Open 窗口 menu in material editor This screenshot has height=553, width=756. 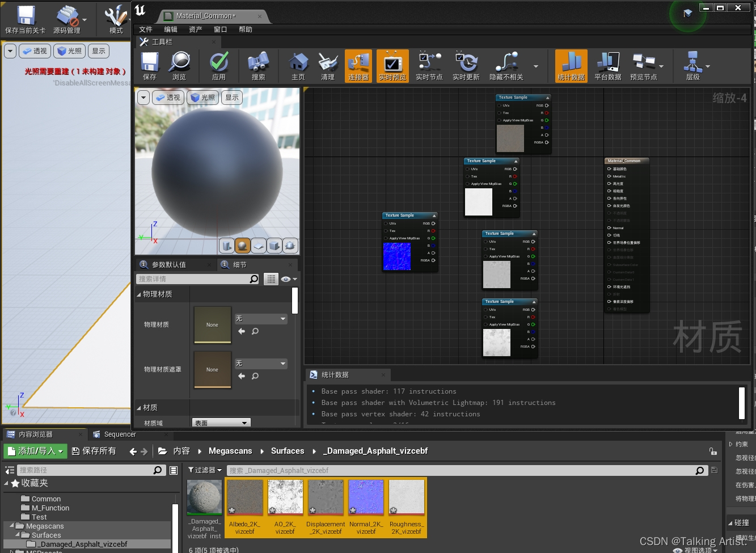(221, 29)
